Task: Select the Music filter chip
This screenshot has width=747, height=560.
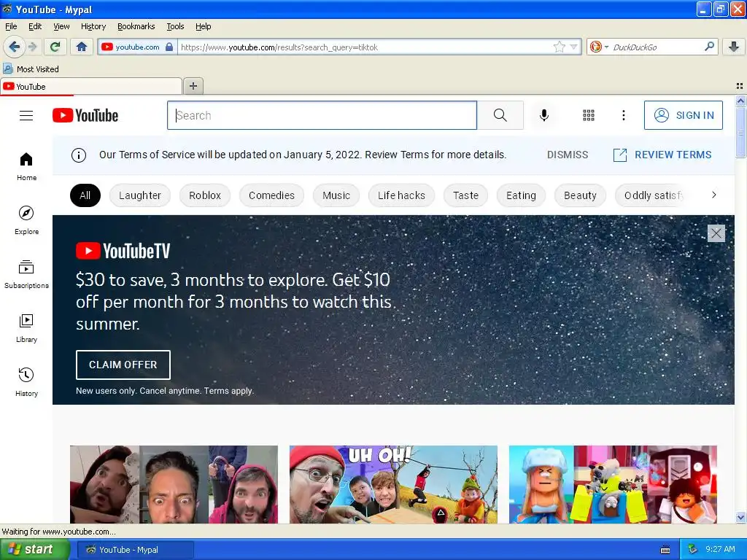Action: coord(336,195)
